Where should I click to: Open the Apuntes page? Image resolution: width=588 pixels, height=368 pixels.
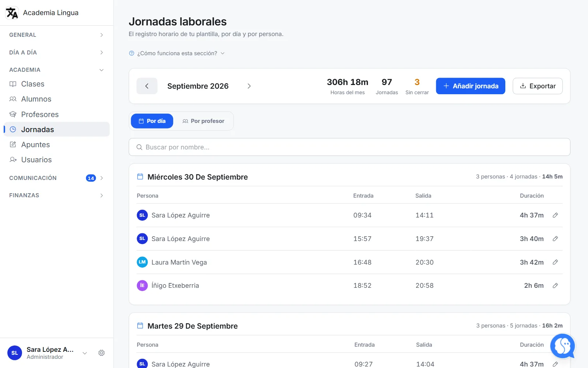[x=57, y=145]
